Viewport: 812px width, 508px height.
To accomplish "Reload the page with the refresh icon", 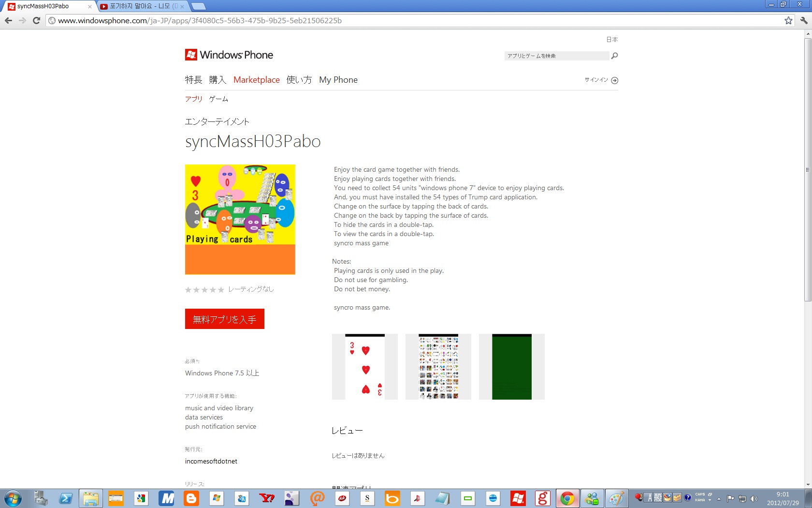I will (36, 20).
